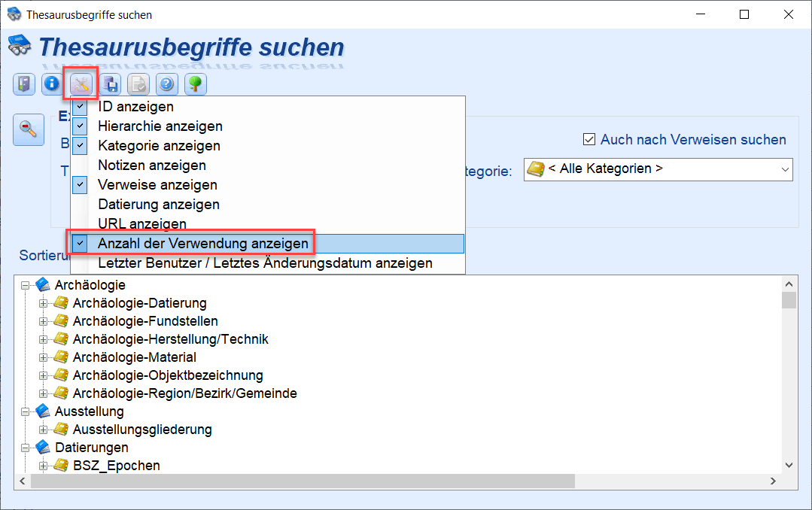Click the tools settings toolbar icon
812x510 pixels.
[81, 84]
